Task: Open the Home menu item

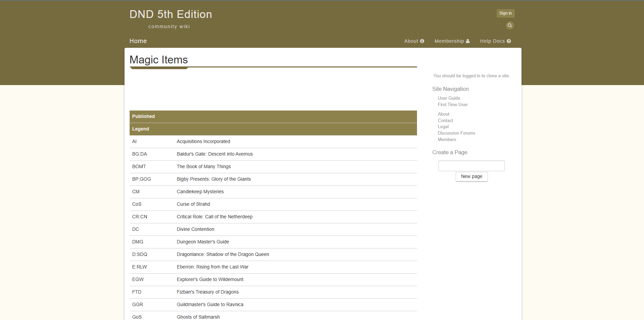Action: [x=138, y=41]
